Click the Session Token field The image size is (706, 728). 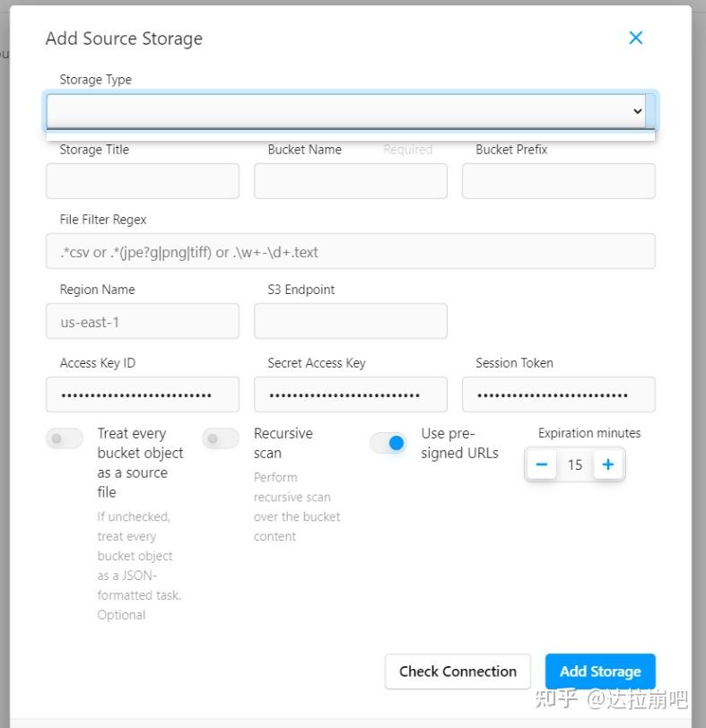point(559,394)
